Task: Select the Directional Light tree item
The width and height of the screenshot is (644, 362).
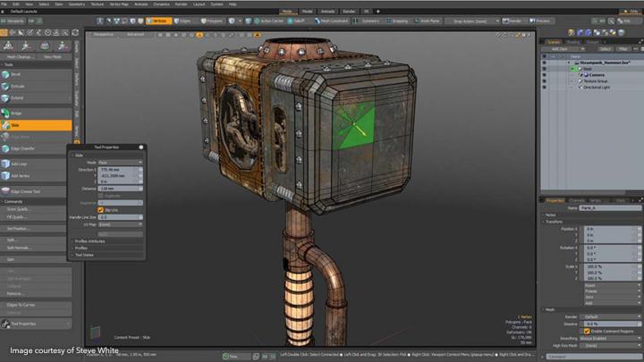Action: tap(597, 88)
